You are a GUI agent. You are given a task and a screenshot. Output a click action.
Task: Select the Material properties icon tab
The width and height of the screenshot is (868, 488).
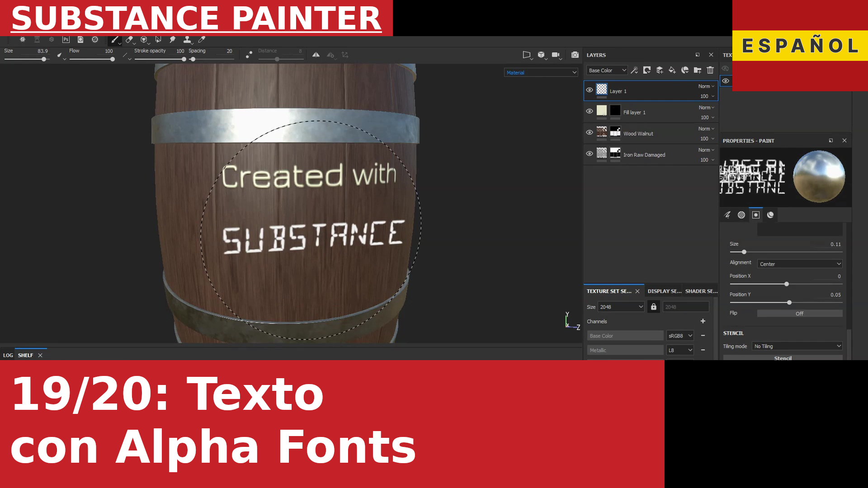770,215
